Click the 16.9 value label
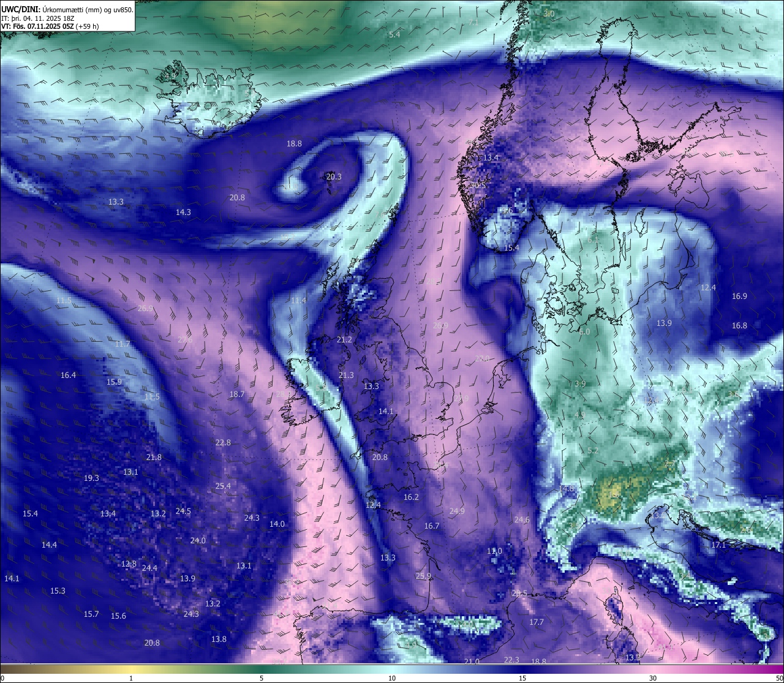The height and width of the screenshot is (683, 784). (x=739, y=296)
